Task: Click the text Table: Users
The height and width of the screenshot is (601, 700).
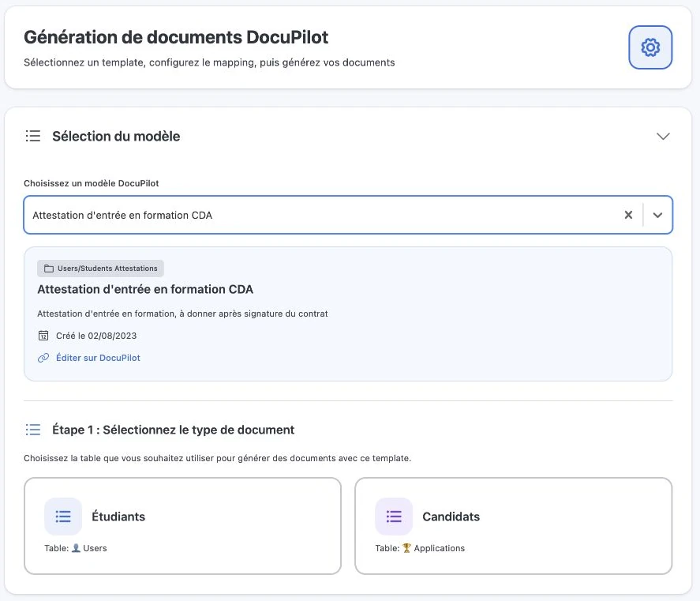Action: 76,548
